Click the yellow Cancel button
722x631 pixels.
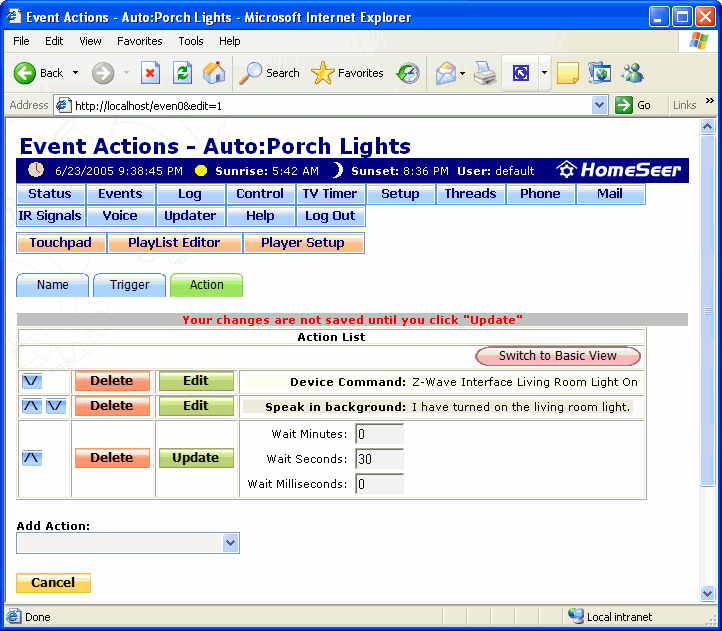53,583
